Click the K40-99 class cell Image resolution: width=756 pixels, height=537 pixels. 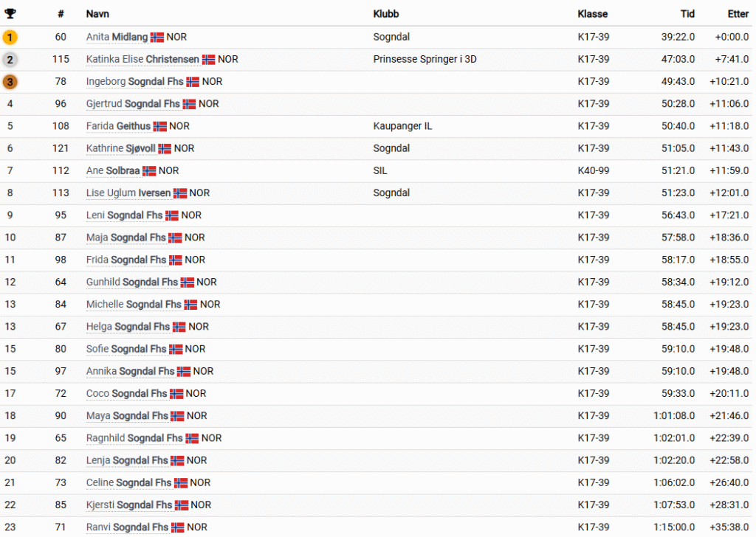point(593,170)
